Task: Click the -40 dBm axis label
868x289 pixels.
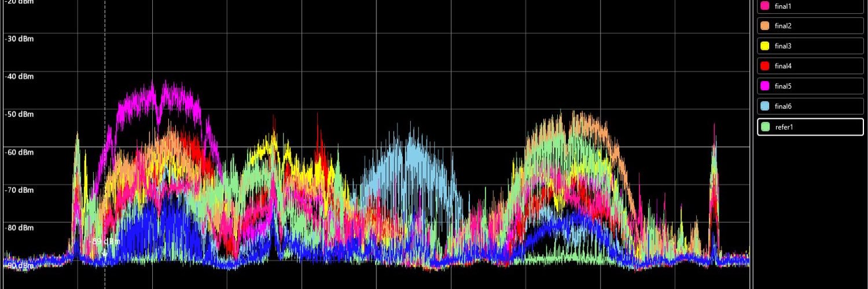Action: click(19, 76)
